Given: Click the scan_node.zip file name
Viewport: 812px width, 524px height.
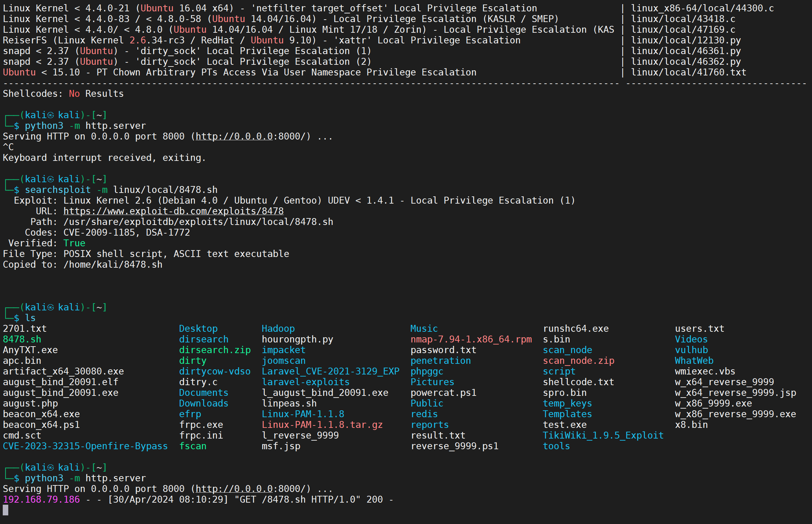Looking at the screenshot, I should click(579, 361).
